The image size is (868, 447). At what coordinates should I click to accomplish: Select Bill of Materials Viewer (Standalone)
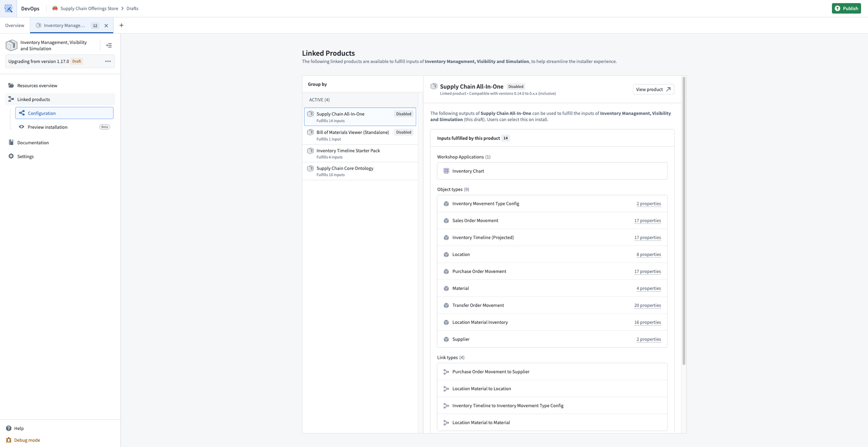[360, 135]
